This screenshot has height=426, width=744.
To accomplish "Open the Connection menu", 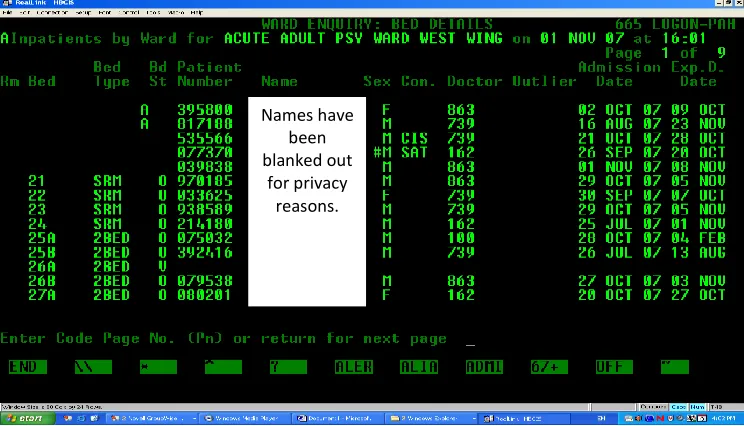I will (x=52, y=12).
